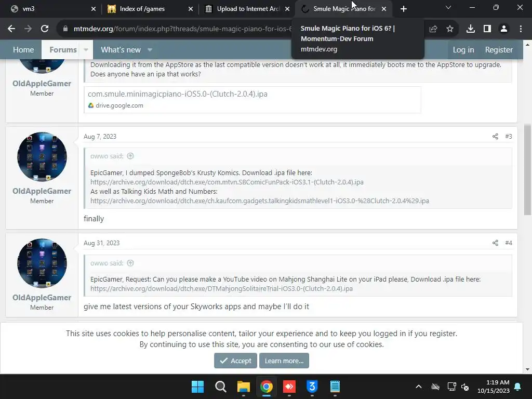
Task: Open the Chrome profile icon
Action: coord(504,29)
